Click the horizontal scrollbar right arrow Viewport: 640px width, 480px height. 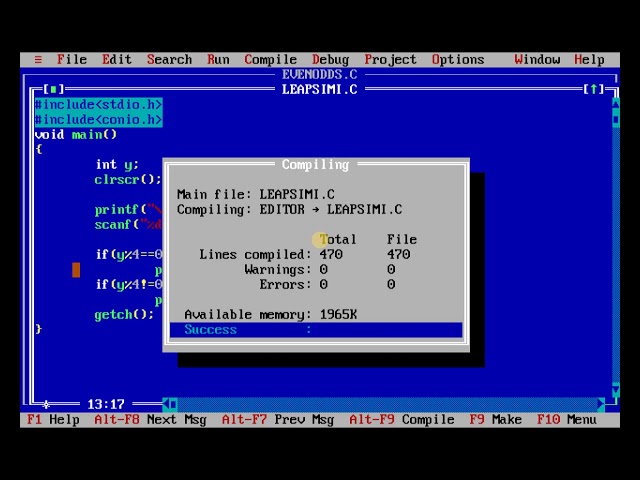600,404
